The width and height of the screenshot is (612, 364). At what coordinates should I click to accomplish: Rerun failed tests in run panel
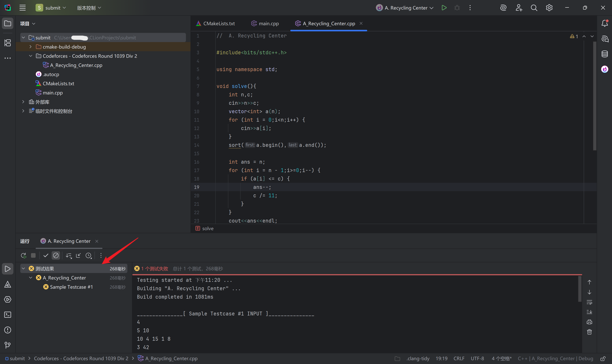pos(24,256)
